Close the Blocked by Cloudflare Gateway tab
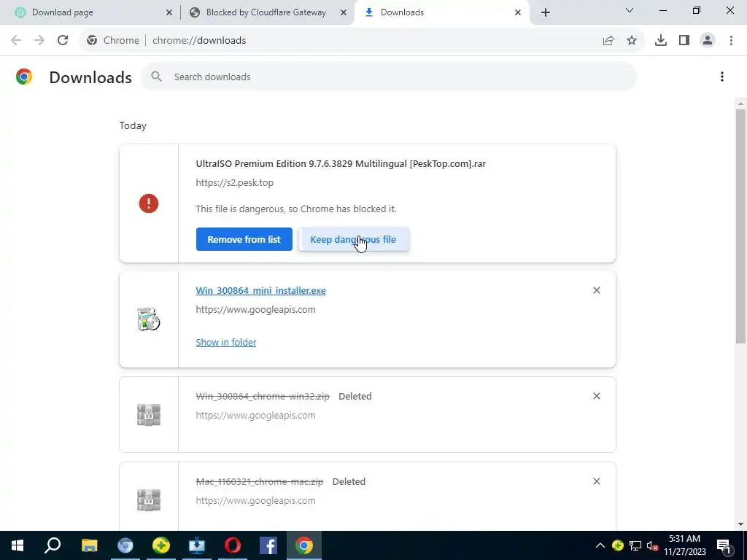 344,13
